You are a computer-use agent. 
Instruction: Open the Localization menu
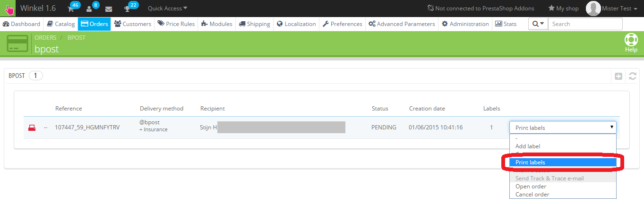tap(296, 24)
